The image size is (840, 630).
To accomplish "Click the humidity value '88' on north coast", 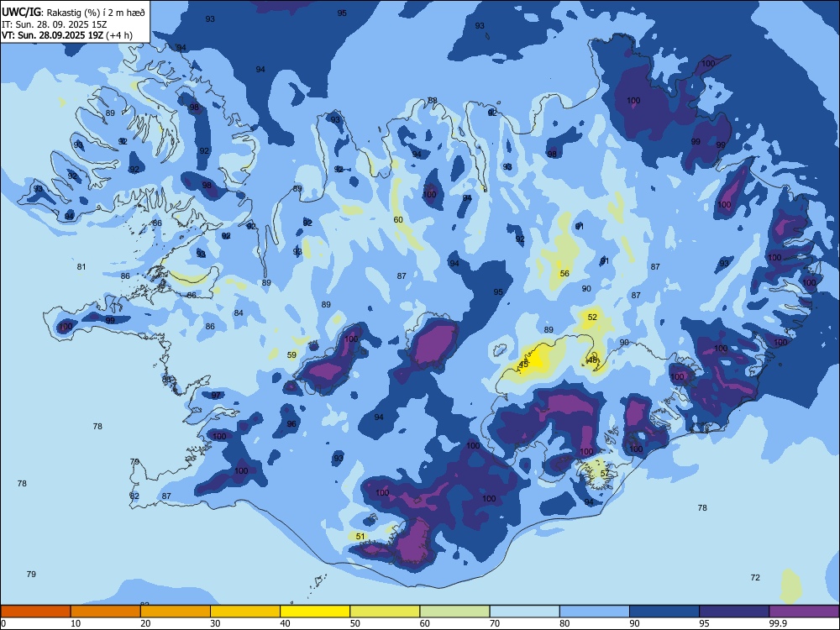I will click(x=433, y=100).
